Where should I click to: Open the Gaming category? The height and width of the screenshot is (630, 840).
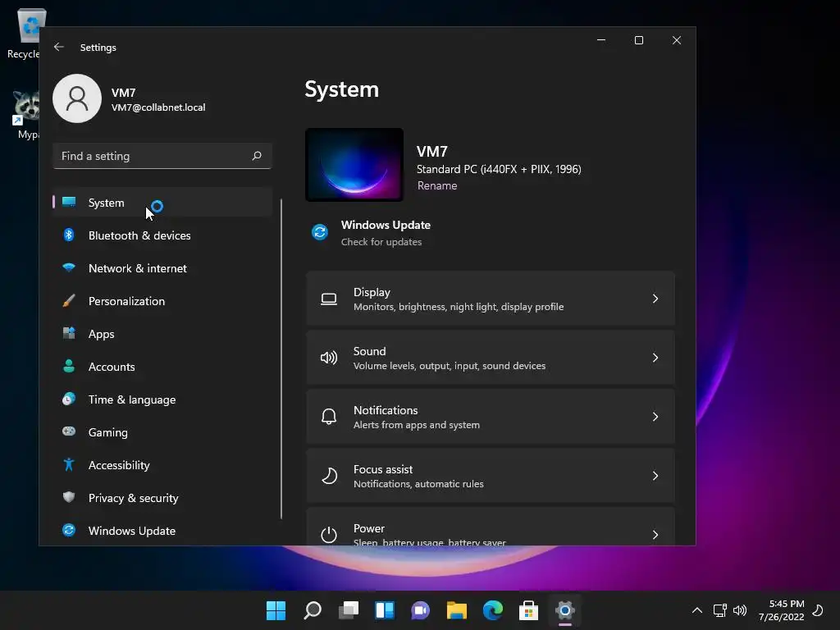pyautogui.click(x=163, y=432)
